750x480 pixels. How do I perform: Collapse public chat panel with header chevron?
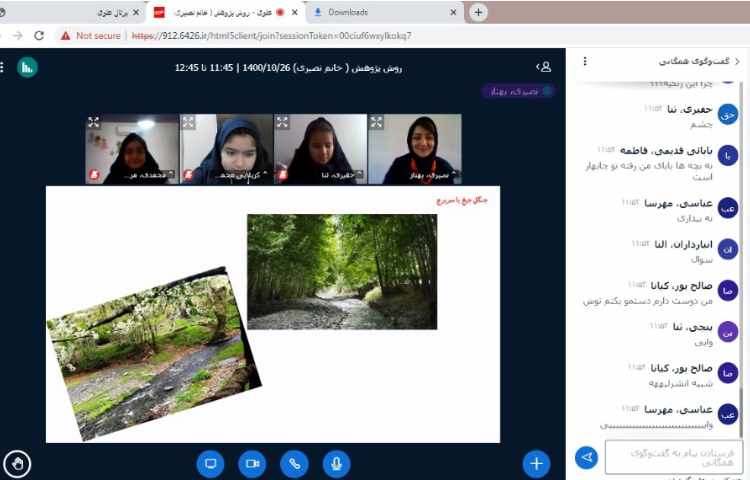[736, 61]
